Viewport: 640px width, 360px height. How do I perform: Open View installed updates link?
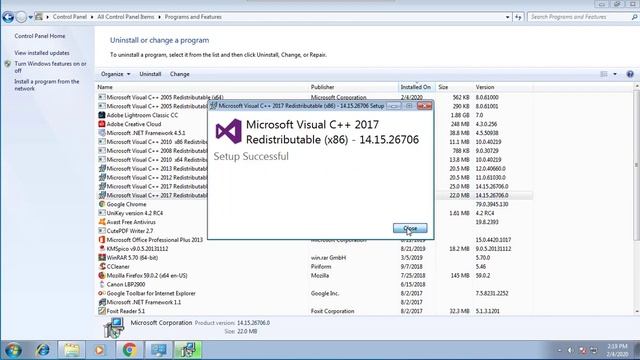(x=42, y=53)
